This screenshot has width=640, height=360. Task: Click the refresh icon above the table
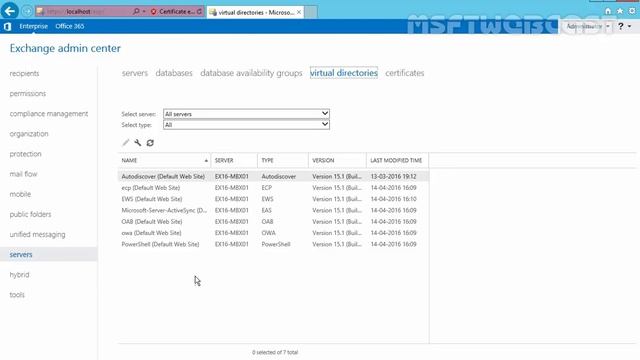coord(150,142)
